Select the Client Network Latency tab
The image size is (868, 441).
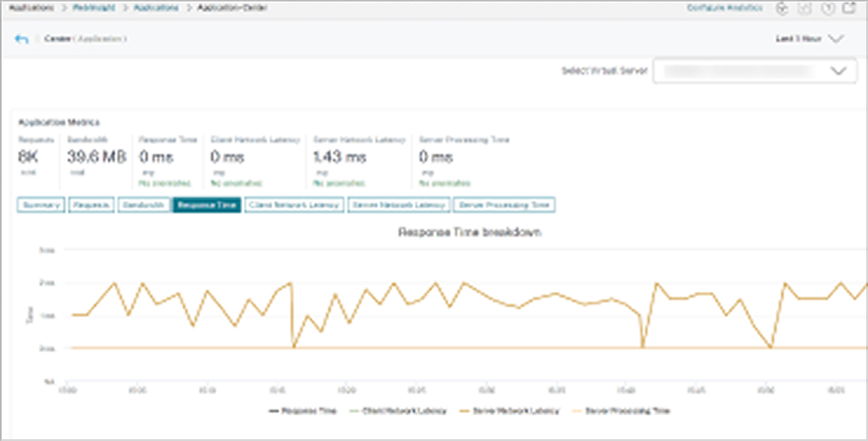tap(295, 205)
